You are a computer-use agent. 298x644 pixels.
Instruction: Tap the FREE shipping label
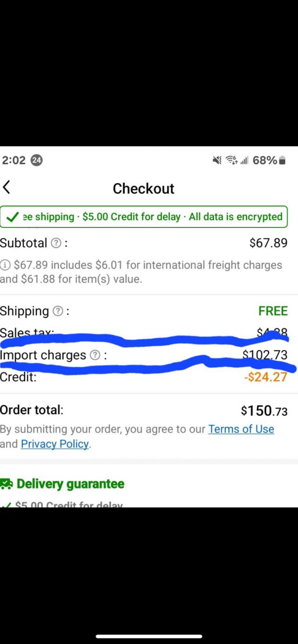click(273, 311)
